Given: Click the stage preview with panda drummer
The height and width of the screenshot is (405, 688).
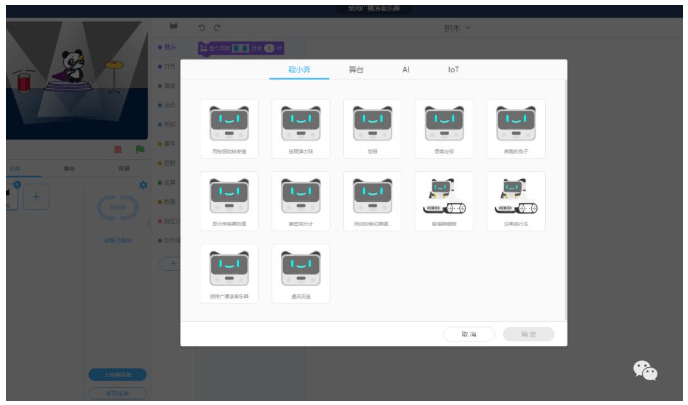Looking at the screenshot, I should (77, 80).
